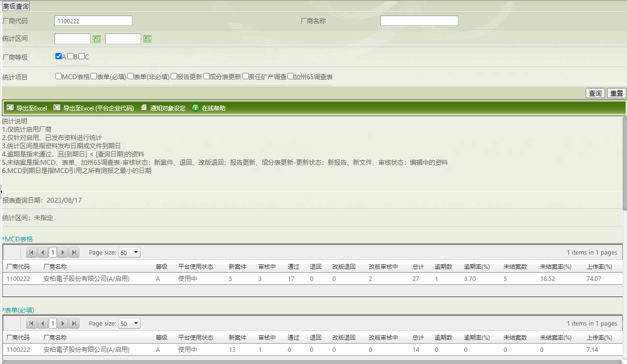Open the start date calendar picker
Screen dimensions: 627x364
[97, 39]
